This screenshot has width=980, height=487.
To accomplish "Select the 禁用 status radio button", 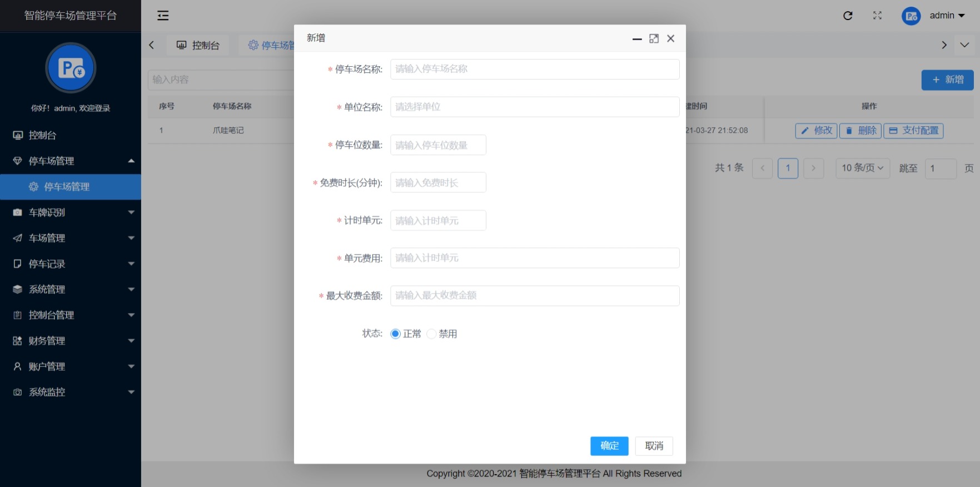I will [431, 334].
